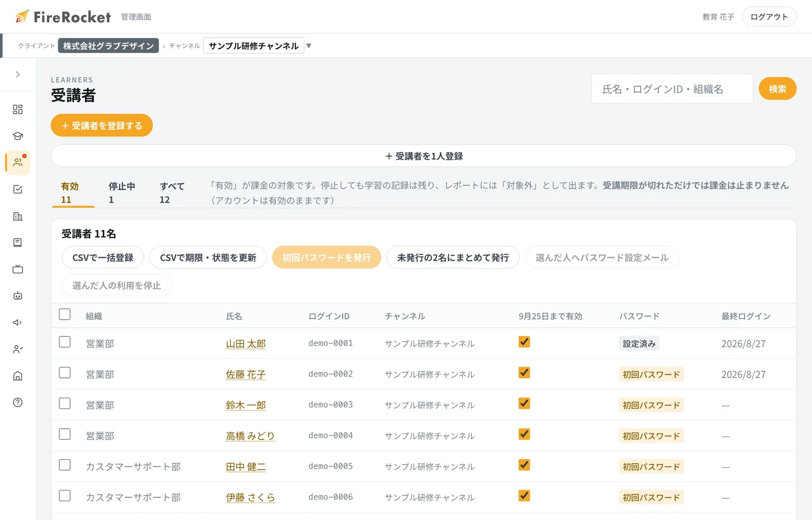Open the サンプル研修チャンネル channel dropdown
Image resolution: width=812 pixels, height=520 pixels.
point(254,46)
